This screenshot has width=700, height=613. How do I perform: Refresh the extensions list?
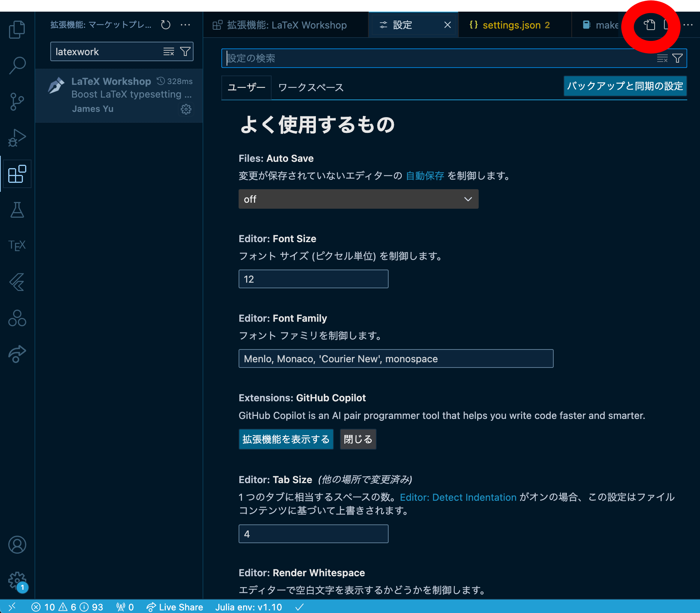(165, 25)
